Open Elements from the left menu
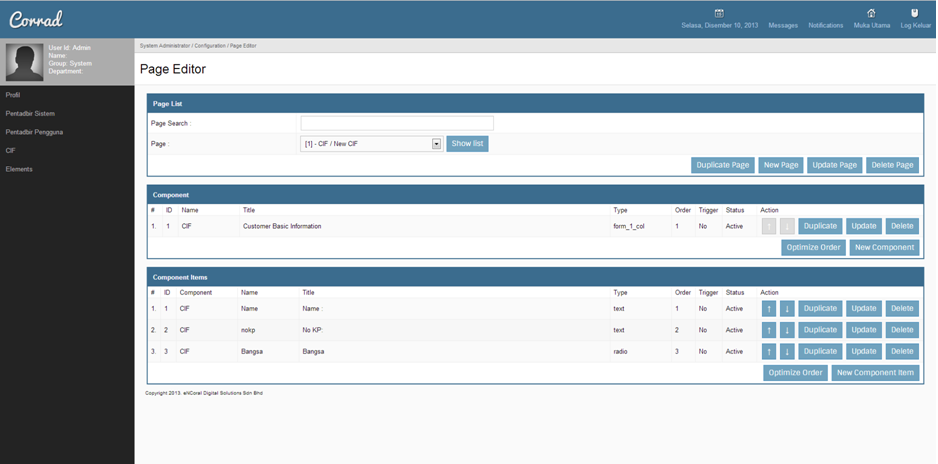Viewport: 938px width, 464px height. tap(19, 169)
